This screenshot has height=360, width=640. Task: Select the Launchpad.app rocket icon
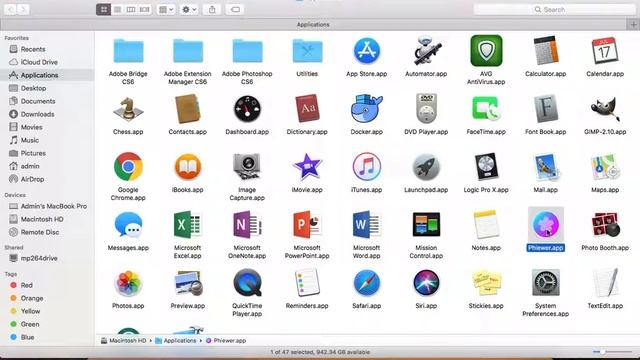click(x=426, y=167)
